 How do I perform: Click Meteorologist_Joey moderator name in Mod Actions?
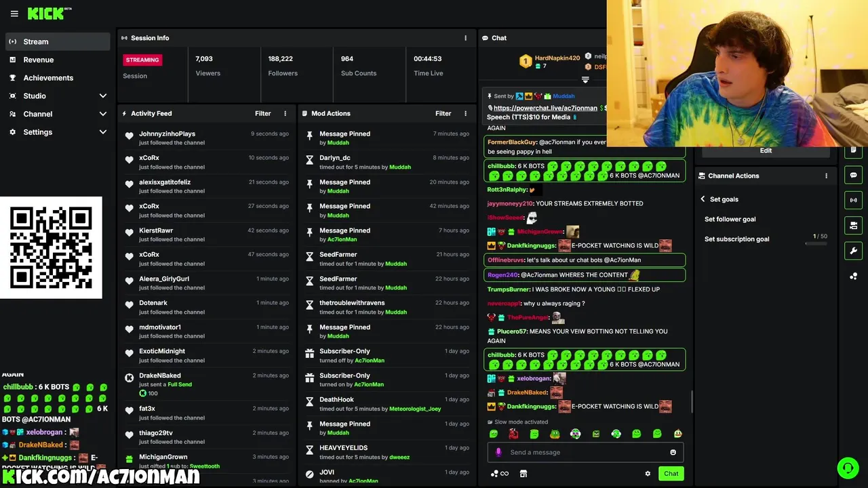point(415,409)
